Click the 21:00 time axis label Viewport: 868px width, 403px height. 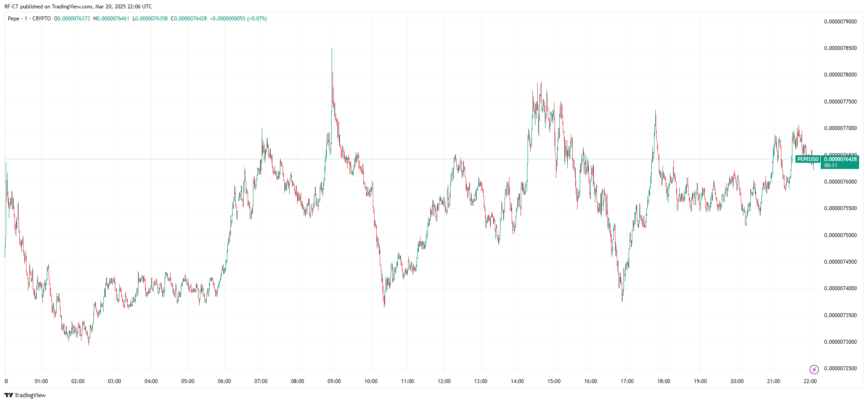(x=773, y=381)
